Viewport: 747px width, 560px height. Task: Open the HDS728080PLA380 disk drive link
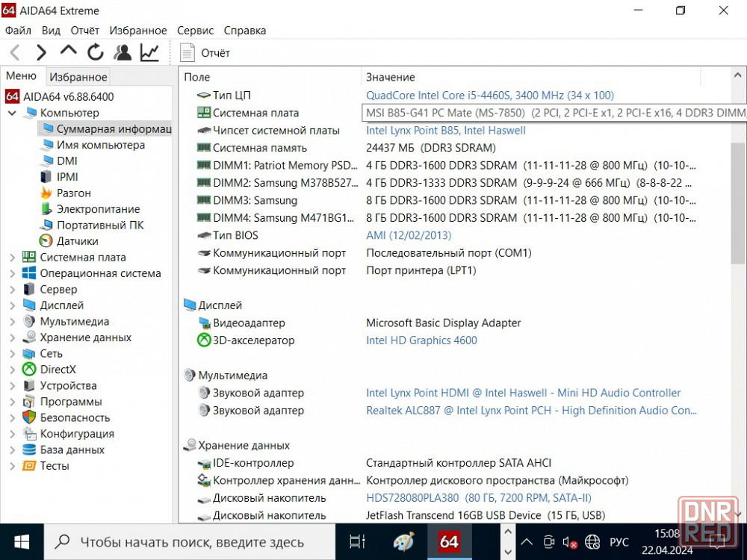point(478,498)
